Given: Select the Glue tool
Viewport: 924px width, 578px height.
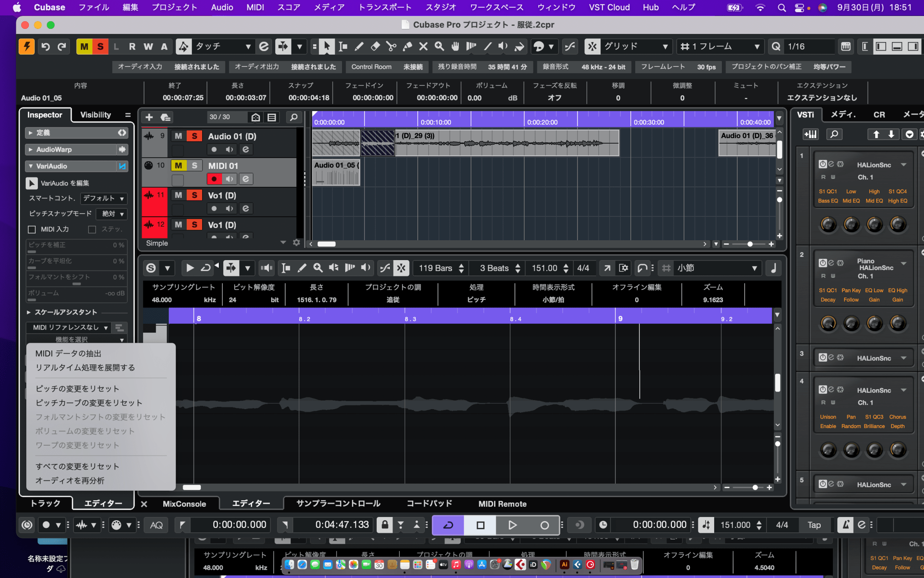Looking at the screenshot, I should coord(407,46).
